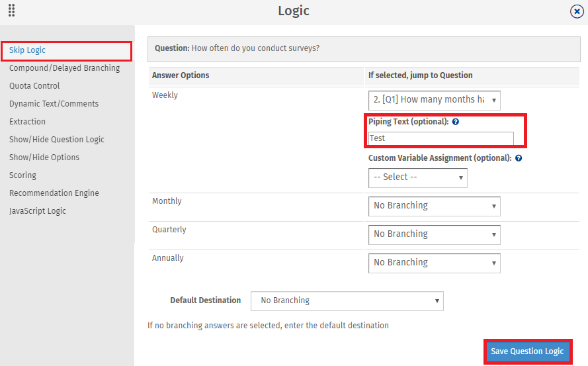Open the grid dots menu icon
The height and width of the screenshot is (366, 588).
[12, 11]
